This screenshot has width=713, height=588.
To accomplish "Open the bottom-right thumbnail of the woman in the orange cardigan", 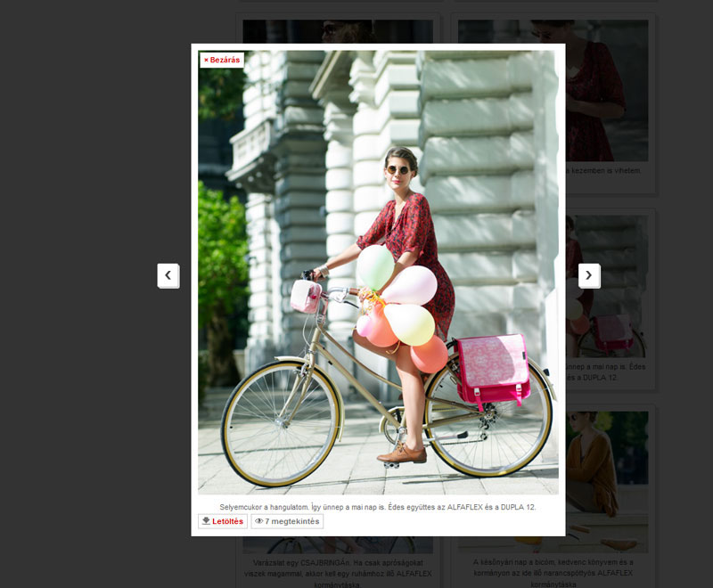I will click(606, 472).
